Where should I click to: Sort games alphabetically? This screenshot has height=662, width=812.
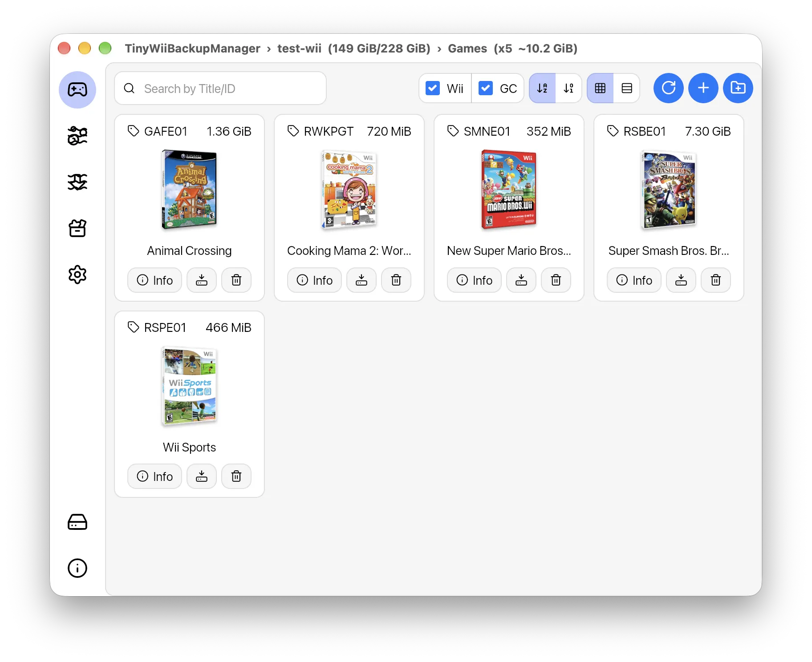[542, 88]
